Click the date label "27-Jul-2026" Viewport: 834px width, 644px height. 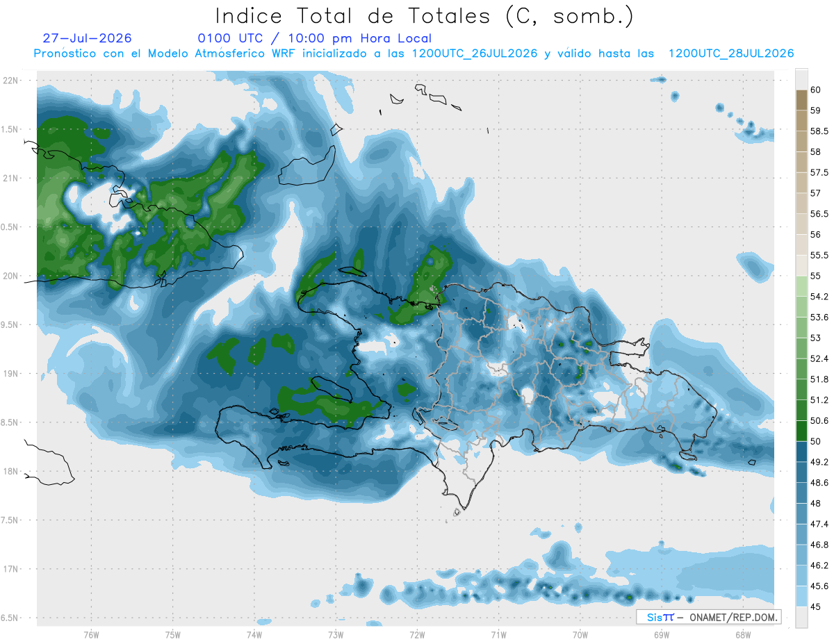(x=87, y=38)
